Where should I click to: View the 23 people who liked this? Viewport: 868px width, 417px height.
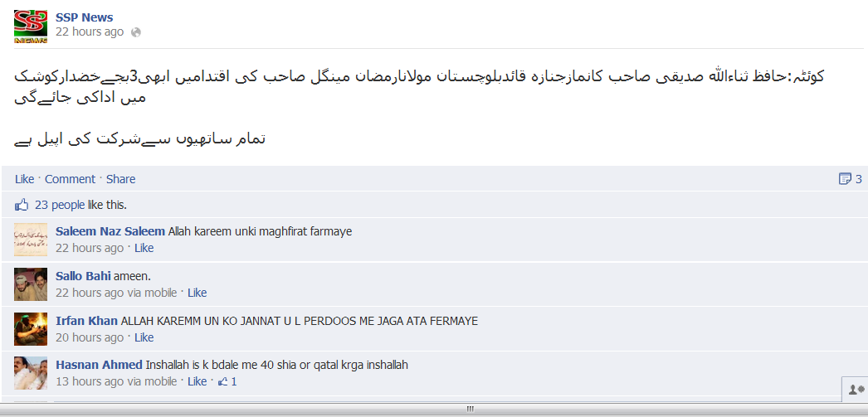[60, 205]
